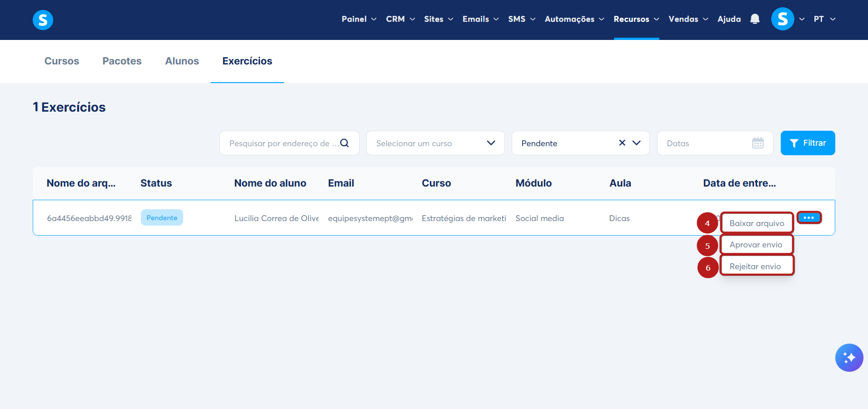
Task: Click the Aula column header
Action: coord(620,183)
